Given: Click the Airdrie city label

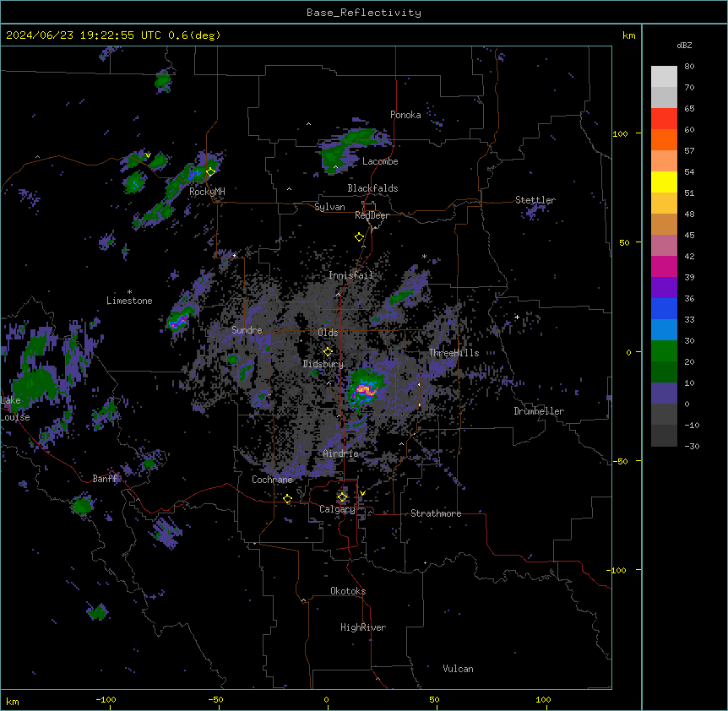Looking at the screenshot, I should [340, 453].
